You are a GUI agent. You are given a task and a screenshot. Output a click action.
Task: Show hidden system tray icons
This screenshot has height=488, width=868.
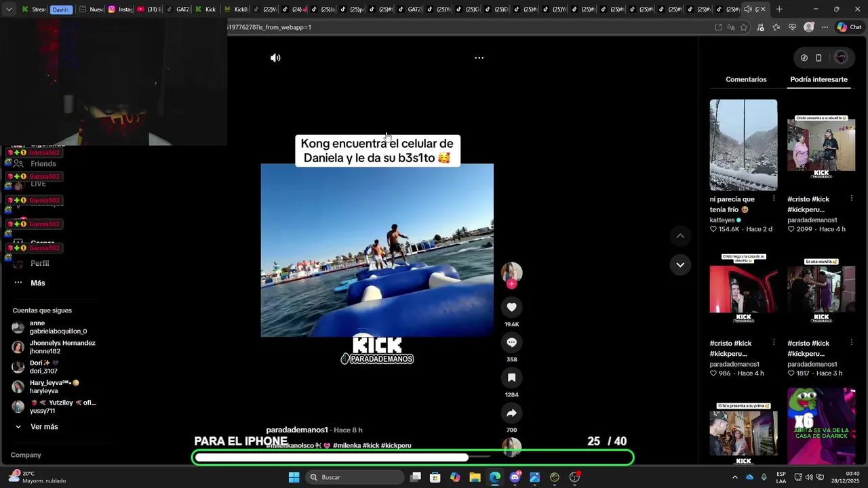point(734,477)
